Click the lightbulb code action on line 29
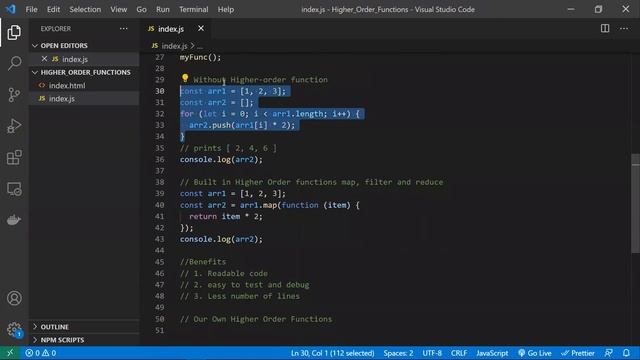The width and height of the screenshot is (640, 360). (185, 78)
